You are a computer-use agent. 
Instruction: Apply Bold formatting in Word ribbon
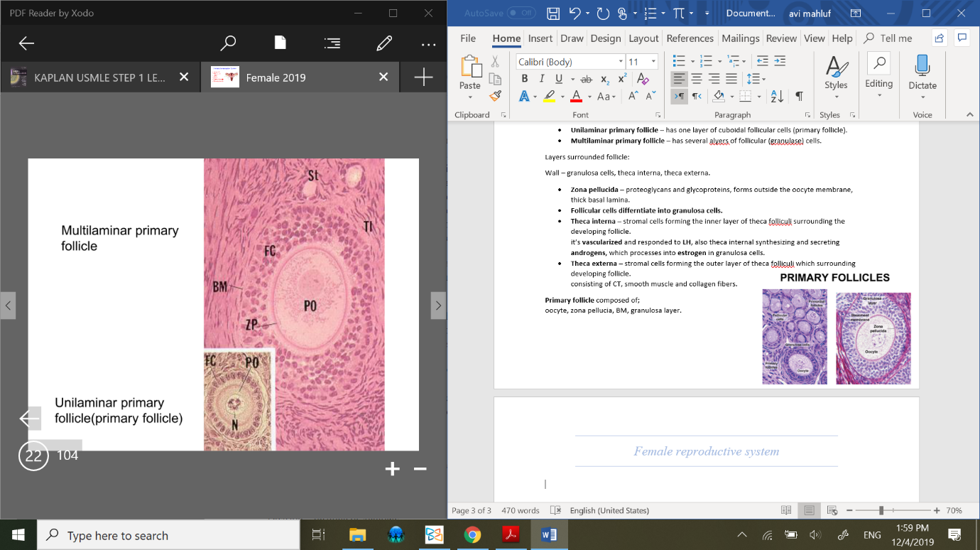click(x=525, y=79)
